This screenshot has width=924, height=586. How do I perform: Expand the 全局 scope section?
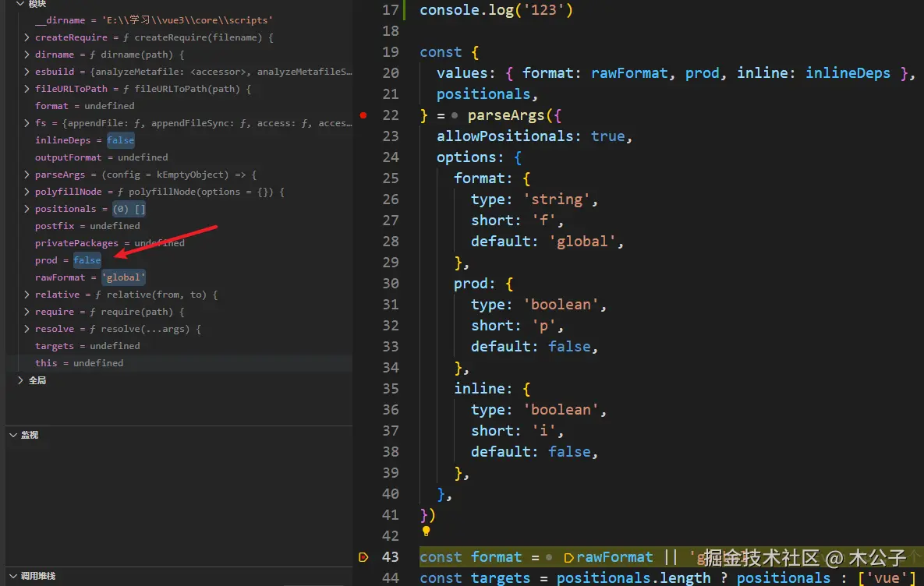coord(20,380)
